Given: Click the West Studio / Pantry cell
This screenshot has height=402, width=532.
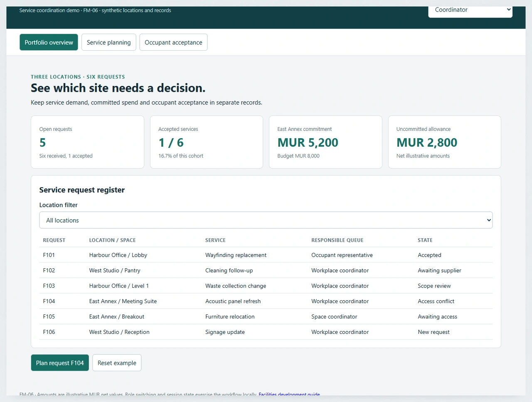Looking at the screenshot, I should coord(115,270).
